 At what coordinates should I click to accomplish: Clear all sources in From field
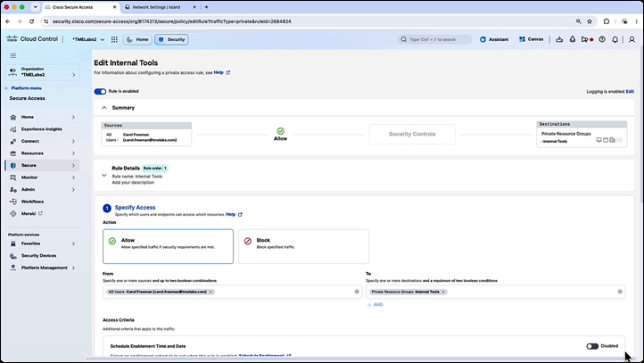(x=357, y=292)
